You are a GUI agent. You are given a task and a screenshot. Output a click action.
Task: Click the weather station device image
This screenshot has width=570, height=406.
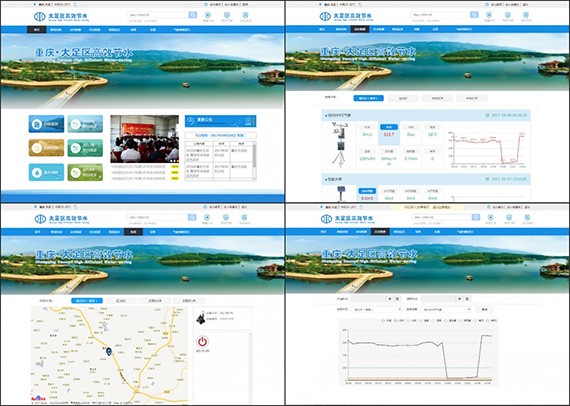coord(339,145)
